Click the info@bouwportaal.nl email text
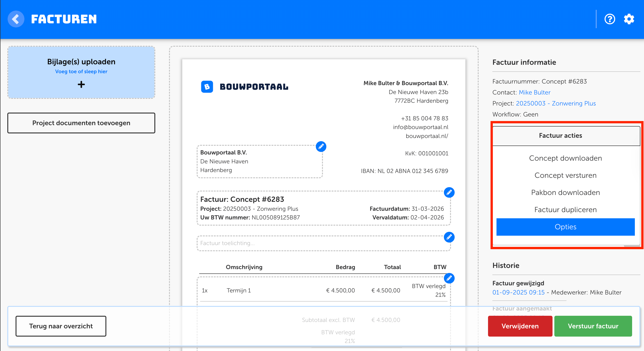This screenshot has height=351, width=644. [x=421, y=127]
